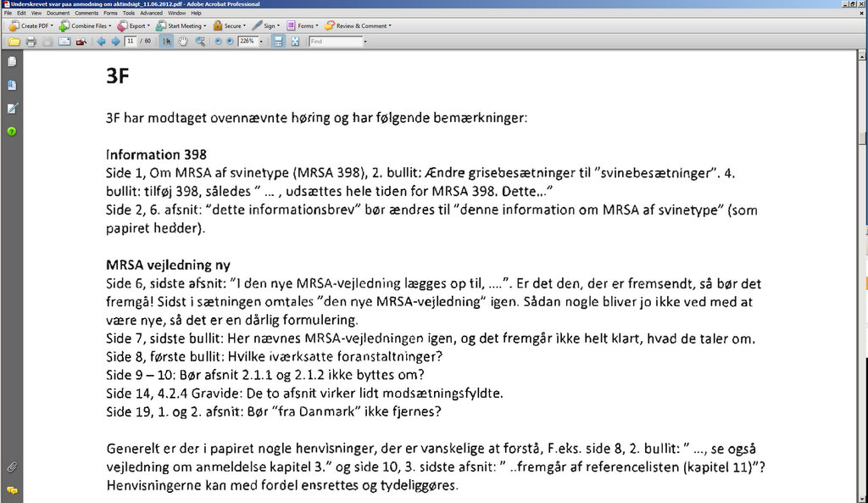Viewport: 868px width, 503px height.
Task: Click the heading "3F"
Action: coord(117,75)
